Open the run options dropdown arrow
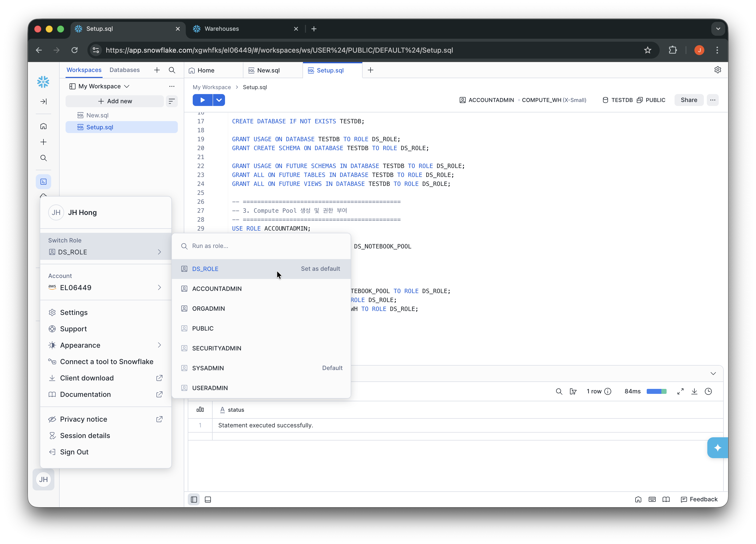 pos(219,100)
